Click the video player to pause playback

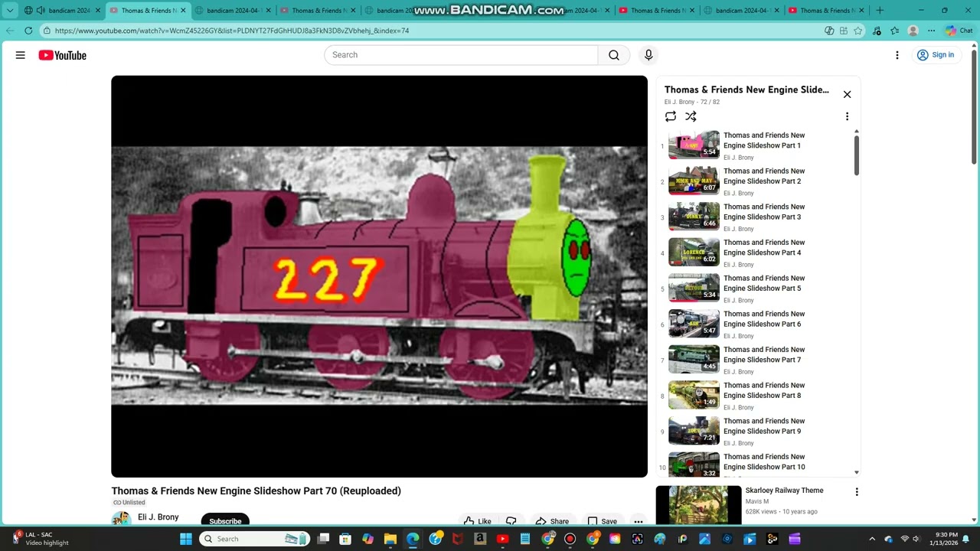pyautogui.click(x=379, y=275)
